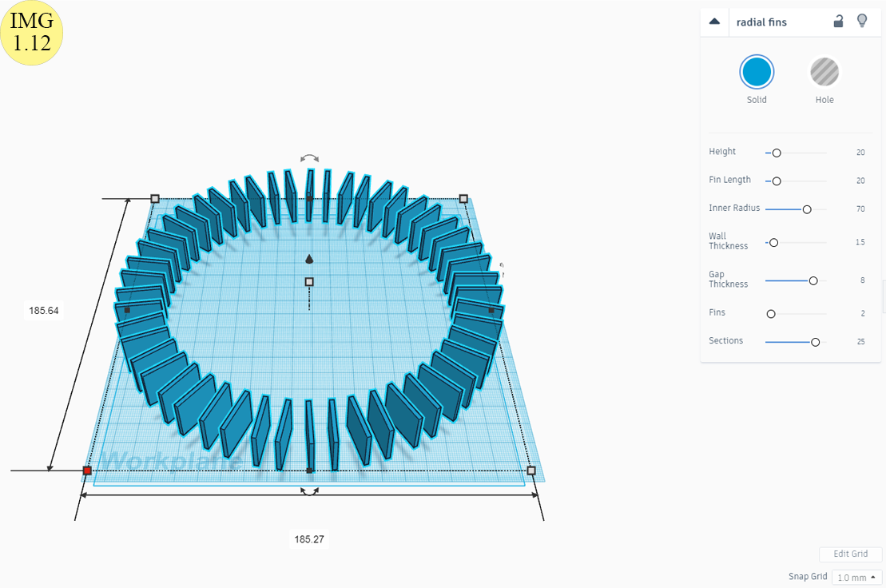Click the center white height handle

coord(309,282)
